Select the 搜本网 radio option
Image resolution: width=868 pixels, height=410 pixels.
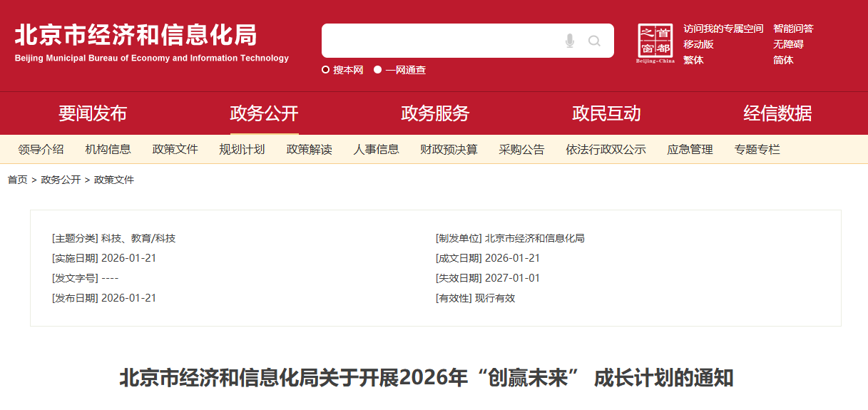(326, 70)
